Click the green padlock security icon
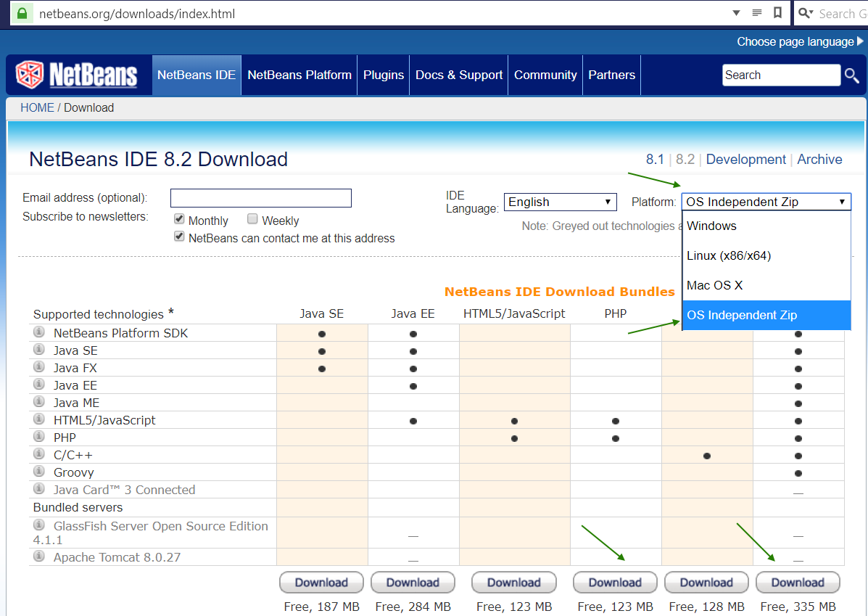Screen dimensions: 868x616 22,13
